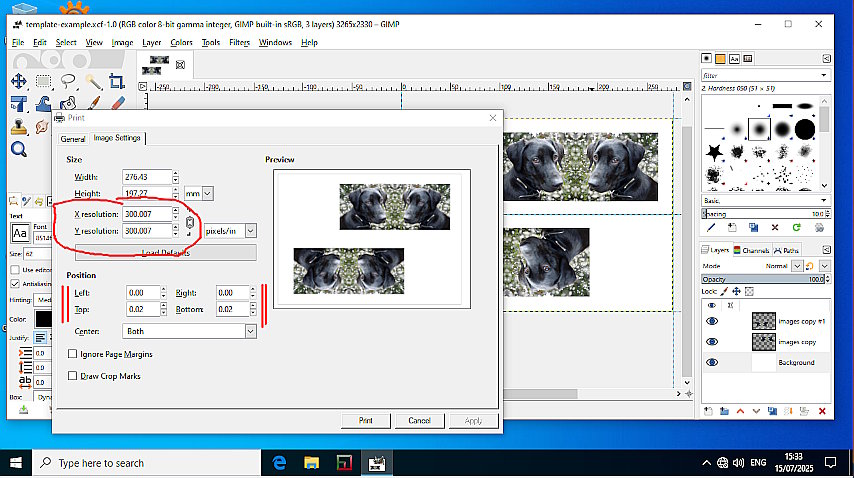Open Microsoft Edge from the taskbar

[x=279, y=463]
